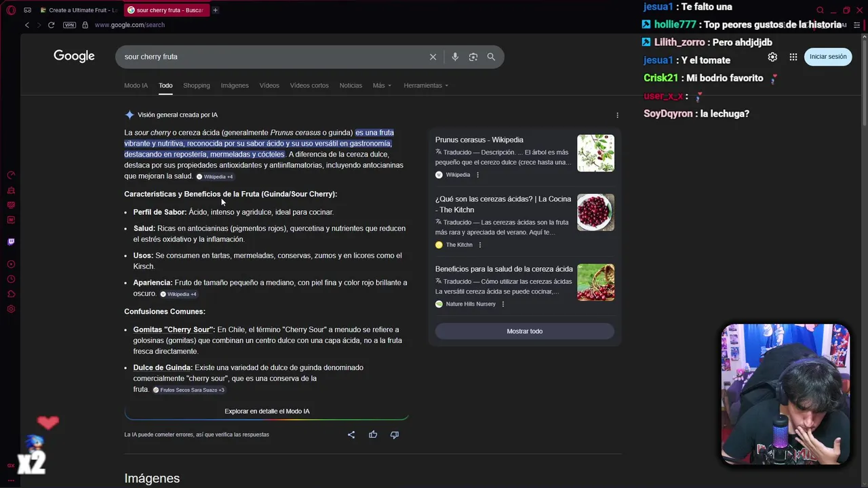The image size is (868, 488).
Task: Open options dots beside Nature Hills Nursery
Action: tap(502, 304)
